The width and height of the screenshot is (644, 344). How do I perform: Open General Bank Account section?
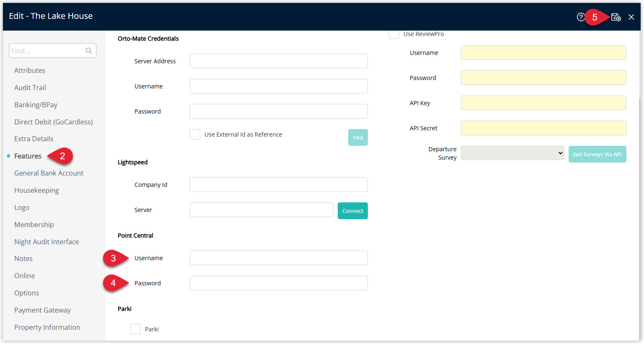point(49,173)
